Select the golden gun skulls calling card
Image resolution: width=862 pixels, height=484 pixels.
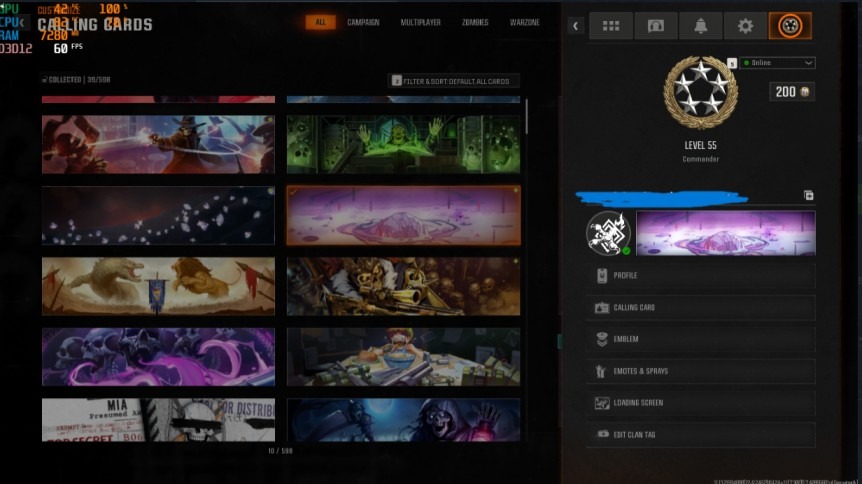(404, 286)
